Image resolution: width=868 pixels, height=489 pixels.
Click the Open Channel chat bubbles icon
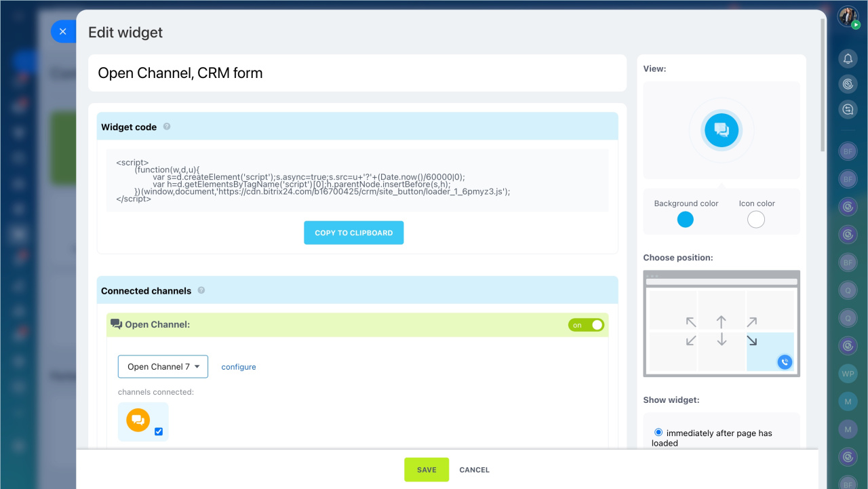pyautogui.click(x=116, y=324)
